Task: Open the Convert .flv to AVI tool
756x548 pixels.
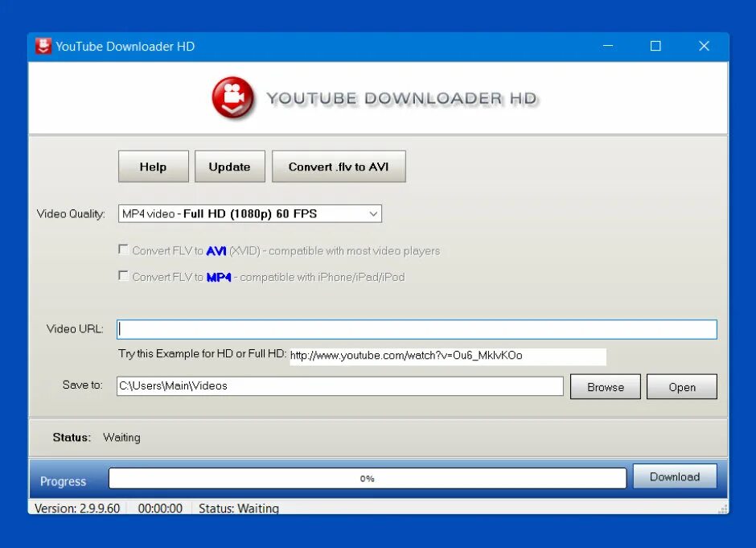Action: 339,167
